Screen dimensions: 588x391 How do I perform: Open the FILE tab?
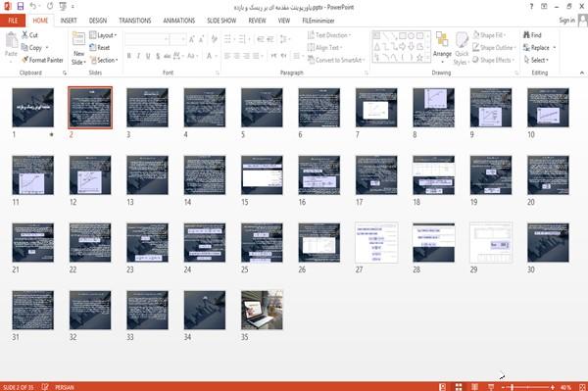point(13,21)
